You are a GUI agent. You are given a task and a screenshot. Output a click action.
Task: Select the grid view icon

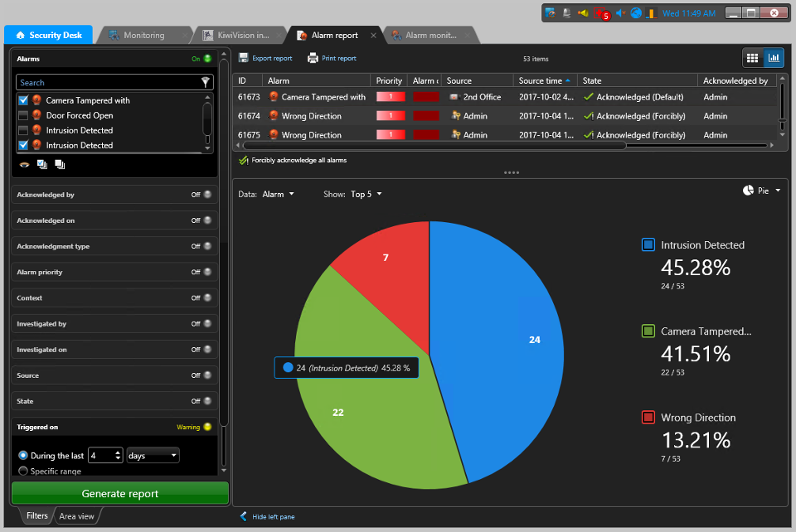[752, 58]
